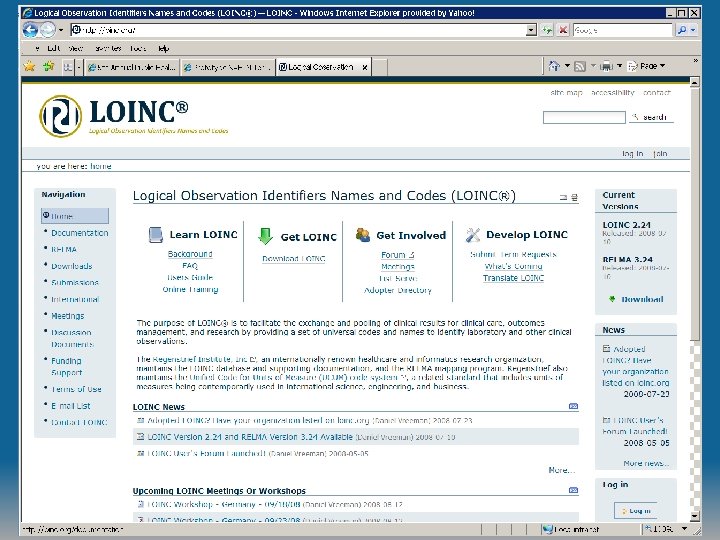Open Translate LOINC link
Screen dimensions: 720x540
point(513,278)
